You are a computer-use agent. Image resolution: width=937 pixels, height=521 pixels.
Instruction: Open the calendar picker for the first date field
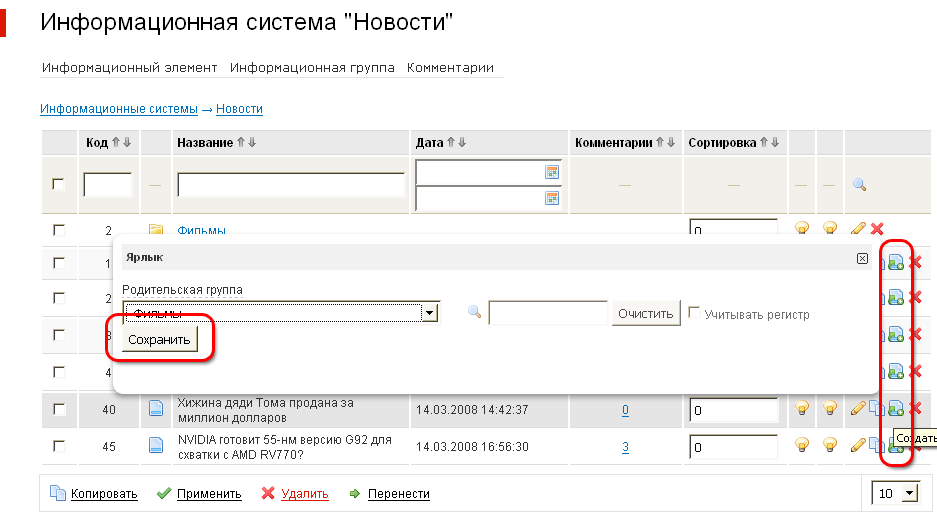(551, 172)
